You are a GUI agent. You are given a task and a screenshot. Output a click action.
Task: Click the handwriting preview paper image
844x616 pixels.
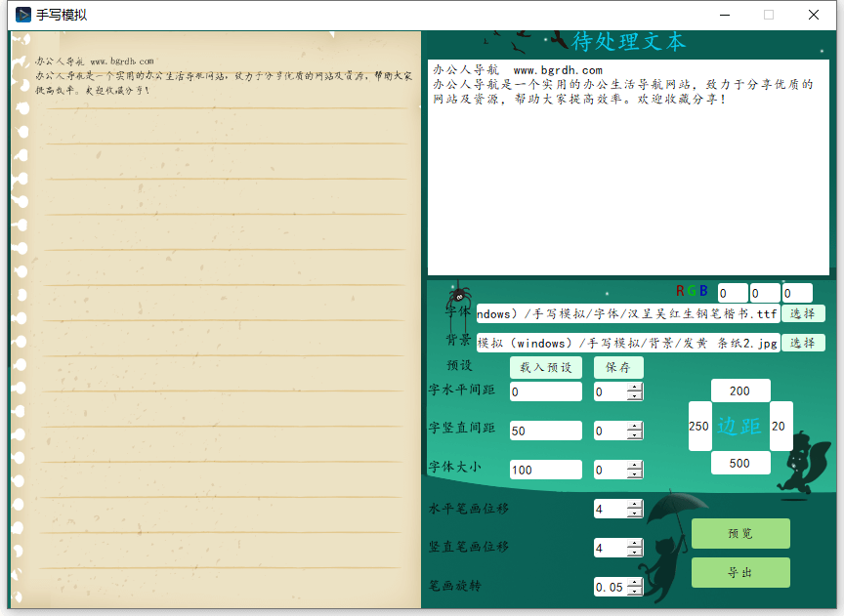tap(215, 322)
